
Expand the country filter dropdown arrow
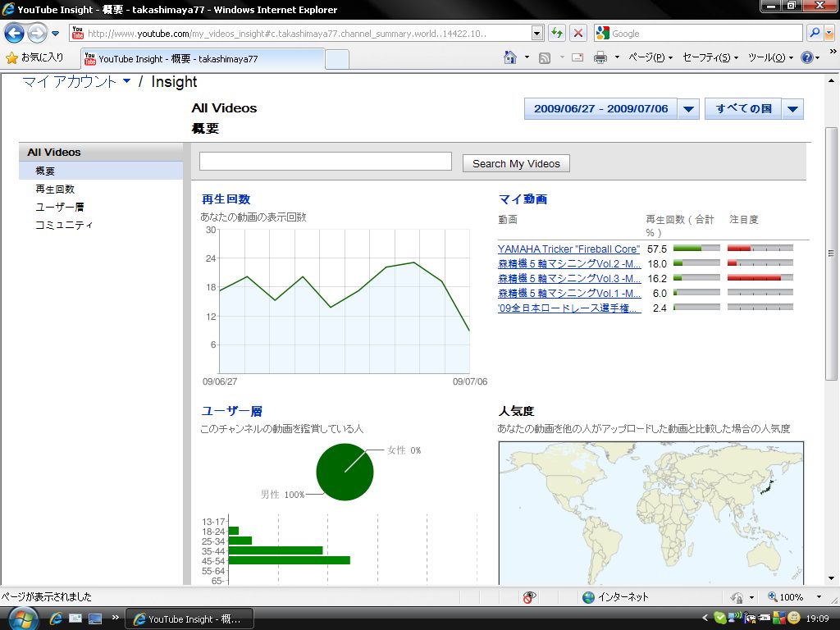pos(793,109)
